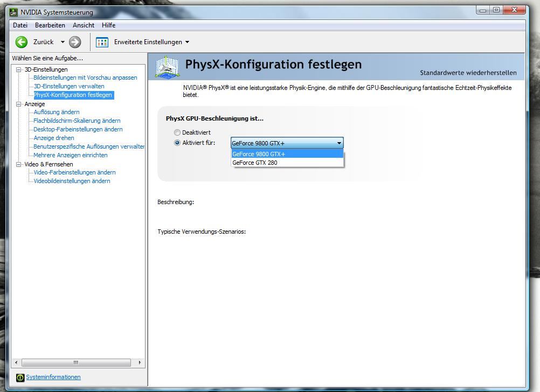This screenshot has width=540, height=392.
Task: Open Anzeige drehen
Action: tap(54, 138)
